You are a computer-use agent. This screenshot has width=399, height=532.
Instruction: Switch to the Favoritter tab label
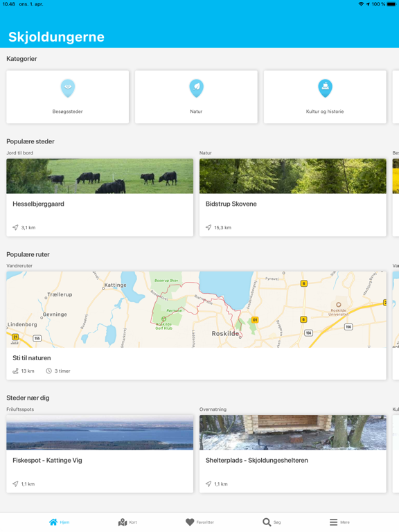pos(205,522)
